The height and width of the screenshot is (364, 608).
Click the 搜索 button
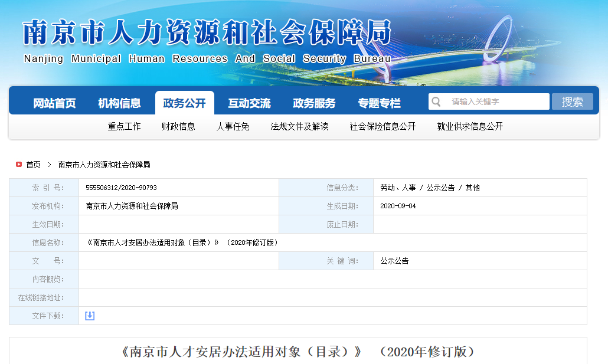pos(573,101)
